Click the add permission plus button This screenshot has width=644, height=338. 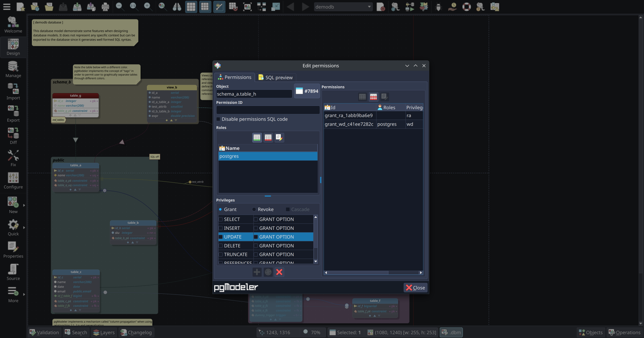tap(257, 272)
